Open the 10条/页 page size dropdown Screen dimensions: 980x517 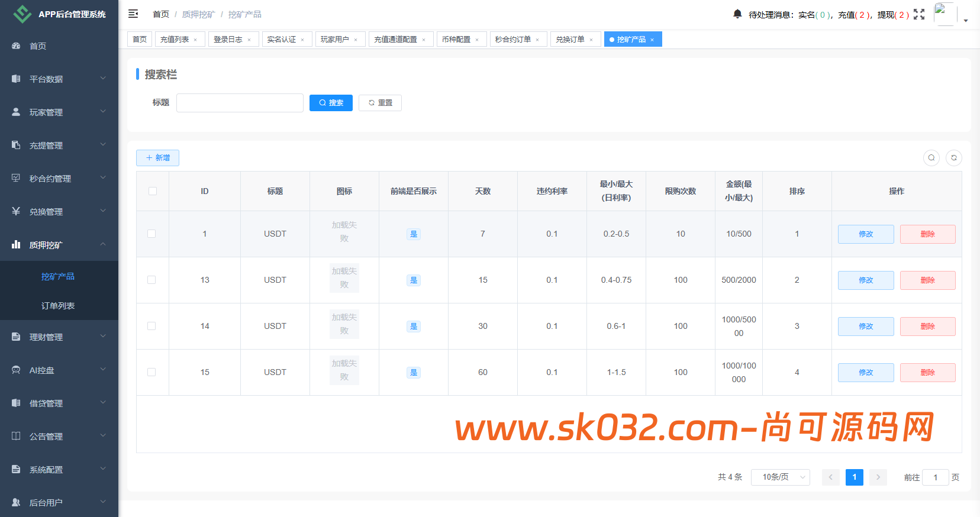pos(781,477)
